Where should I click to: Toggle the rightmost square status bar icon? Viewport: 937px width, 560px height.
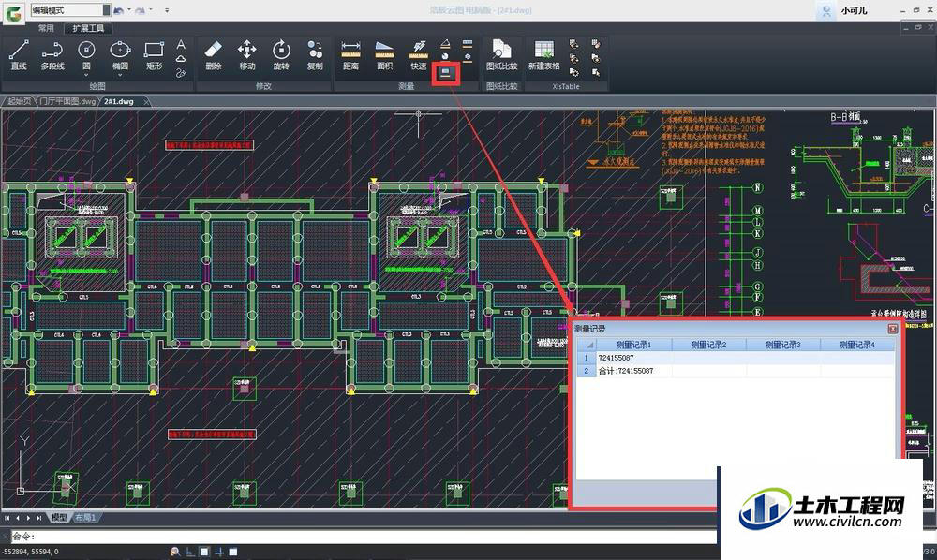233,552
